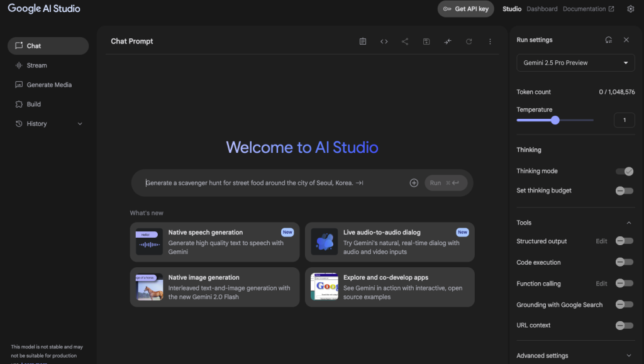Enable Function calling toggle
644x364 pixels.
(625, 283)
